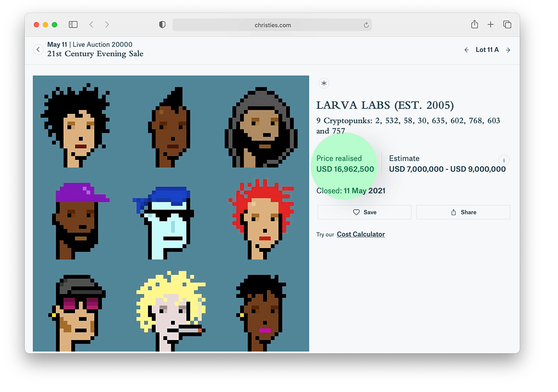Open the Cost Calculator link
The height and width of the screenshot is (392, 558).
[361, 234]
